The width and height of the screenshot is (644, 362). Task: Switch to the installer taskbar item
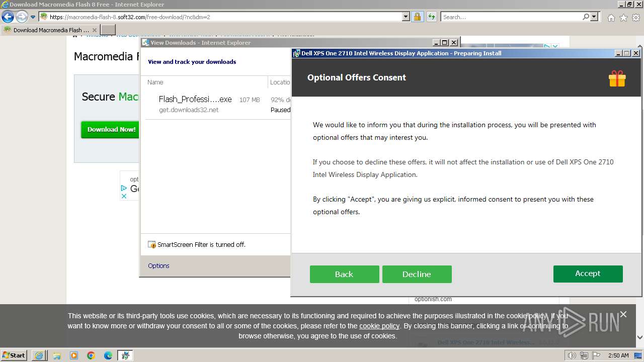pos(125,355)
